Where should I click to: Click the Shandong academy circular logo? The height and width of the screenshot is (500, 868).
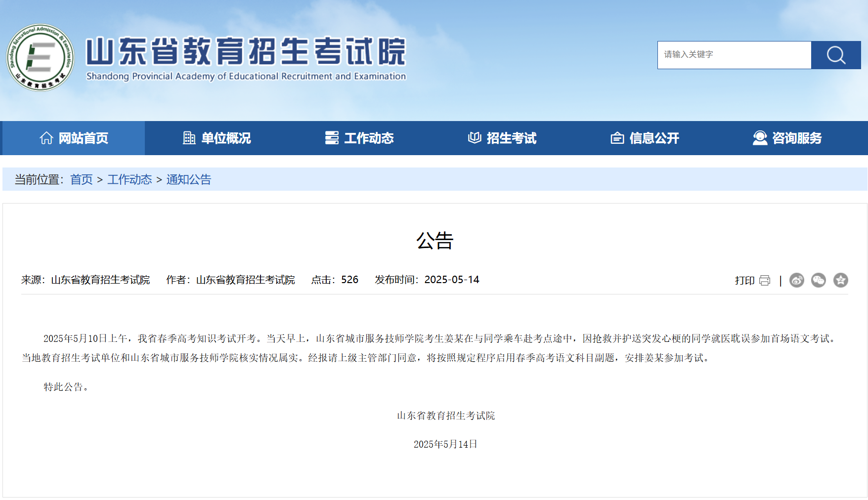pyautogui.click(x=40, y=57)
